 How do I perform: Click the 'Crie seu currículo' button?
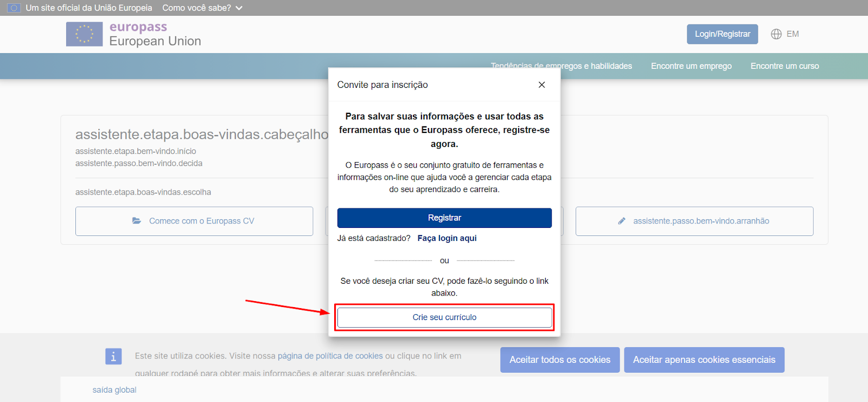coord(444,317)
